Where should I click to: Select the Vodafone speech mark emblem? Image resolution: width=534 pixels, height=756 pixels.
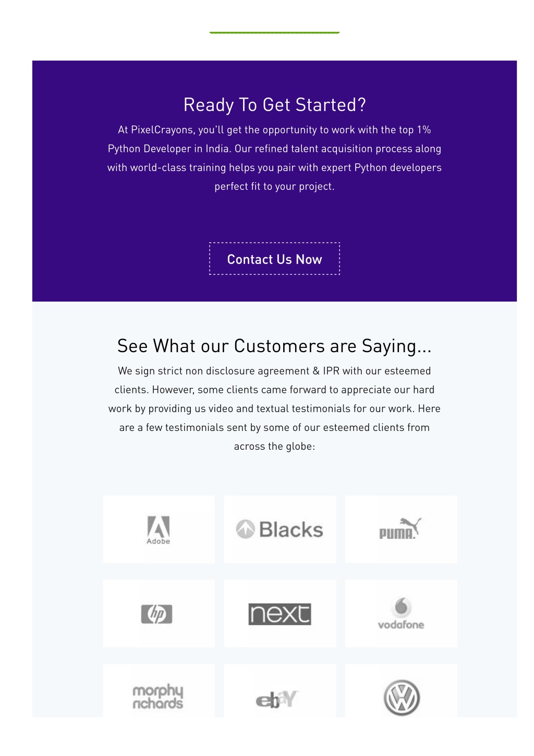402,607
